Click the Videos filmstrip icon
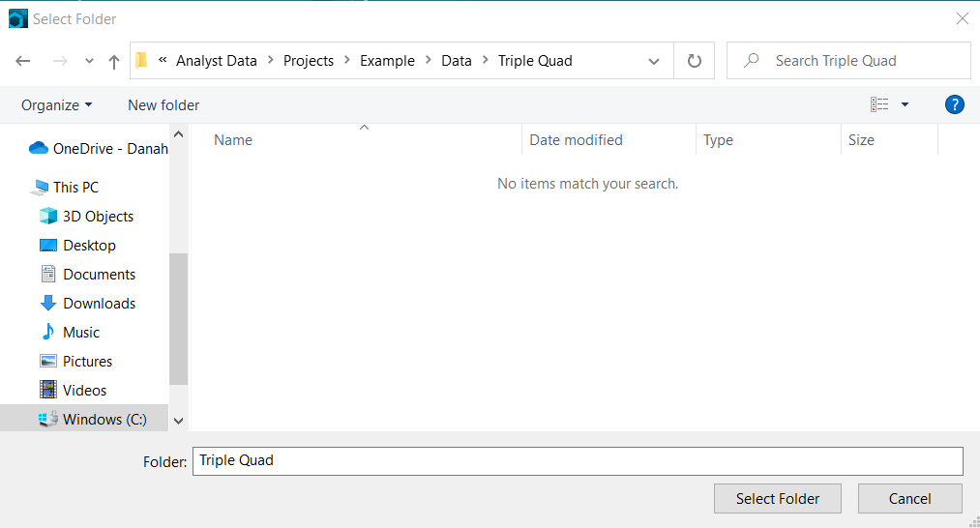 [x=48, y=390]
